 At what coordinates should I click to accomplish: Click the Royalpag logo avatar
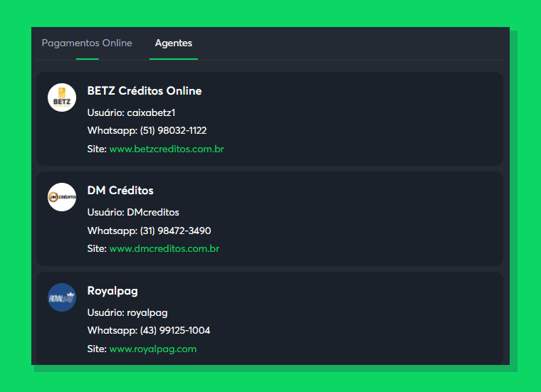tap(62, 297)
